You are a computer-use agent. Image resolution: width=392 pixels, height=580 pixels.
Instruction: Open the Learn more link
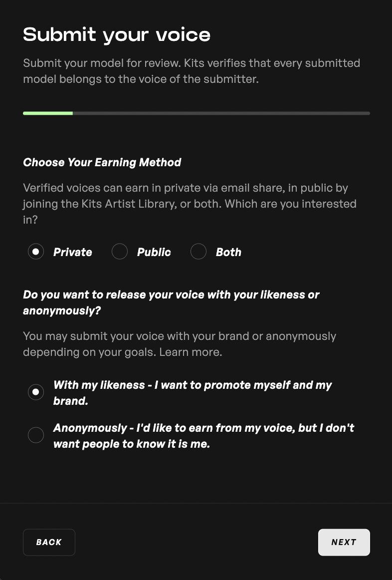click(x=191, y=352)
